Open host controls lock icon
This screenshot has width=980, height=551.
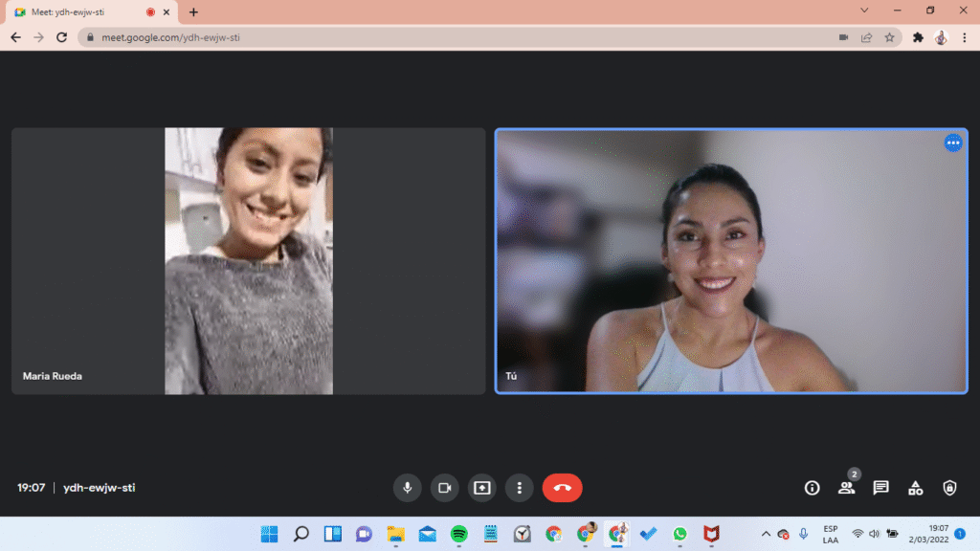[949, 488]
